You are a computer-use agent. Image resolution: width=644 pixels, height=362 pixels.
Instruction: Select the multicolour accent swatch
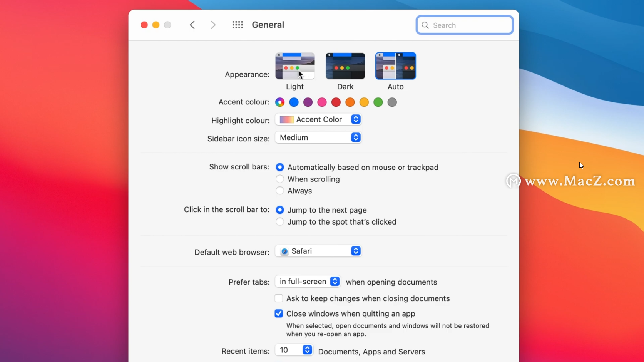(x=280, y=102)
